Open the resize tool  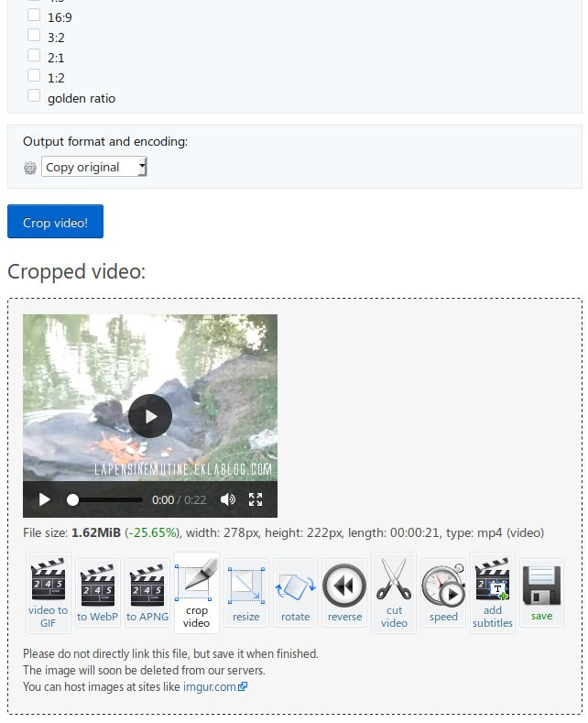click(x=246, y=593)
